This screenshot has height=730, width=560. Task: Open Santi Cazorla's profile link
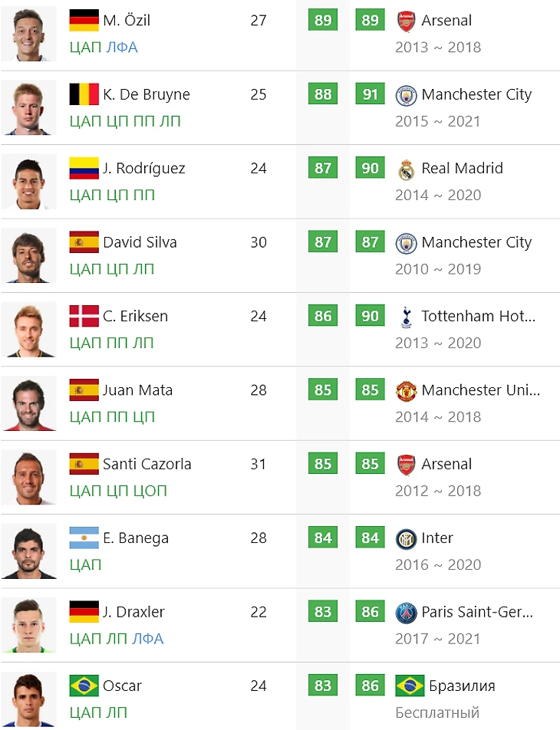[147, 464]
